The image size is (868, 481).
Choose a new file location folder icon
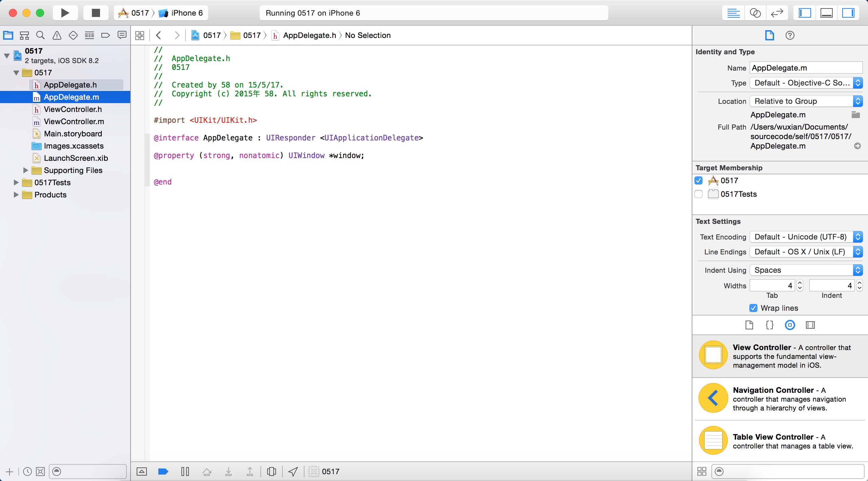click(x=856, y=115)
